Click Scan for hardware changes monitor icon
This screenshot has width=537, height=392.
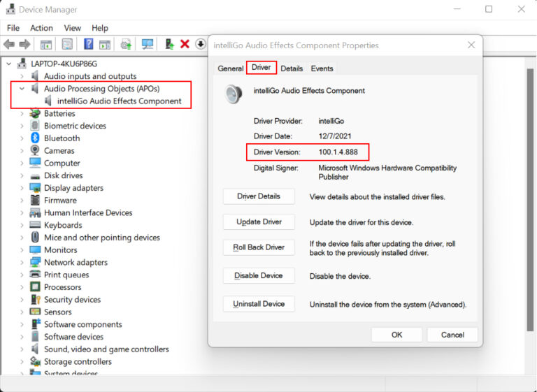[x=148, y=44]
